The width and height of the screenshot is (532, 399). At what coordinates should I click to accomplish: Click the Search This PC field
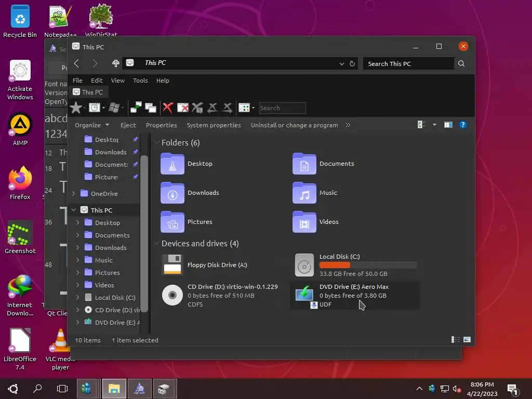408,63
